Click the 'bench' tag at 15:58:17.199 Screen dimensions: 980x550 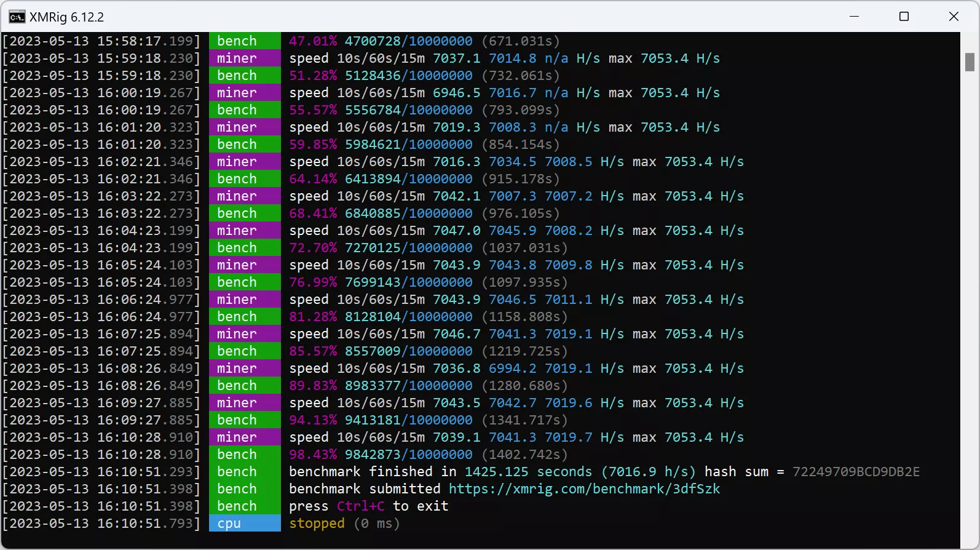(245, 41)
